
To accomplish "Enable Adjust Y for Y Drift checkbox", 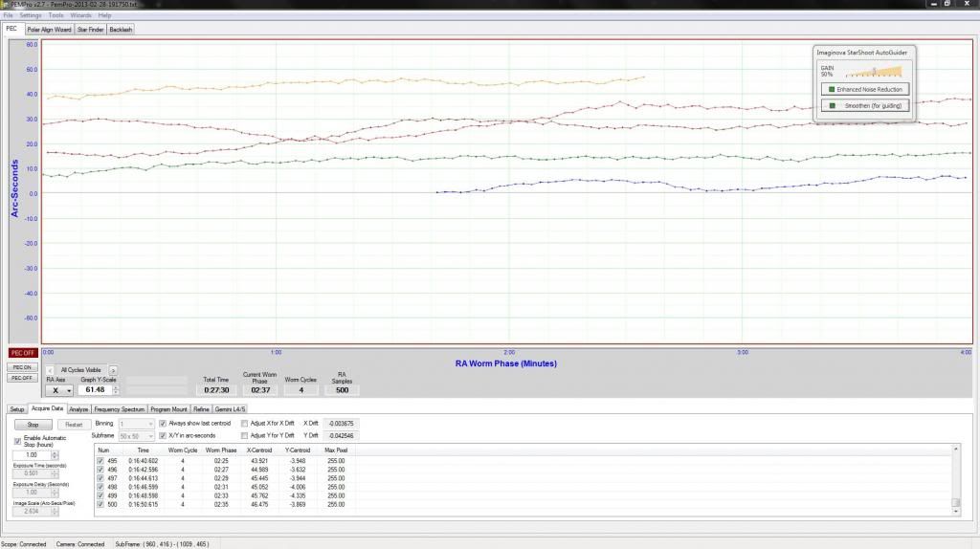I will (x=244, y=435).
